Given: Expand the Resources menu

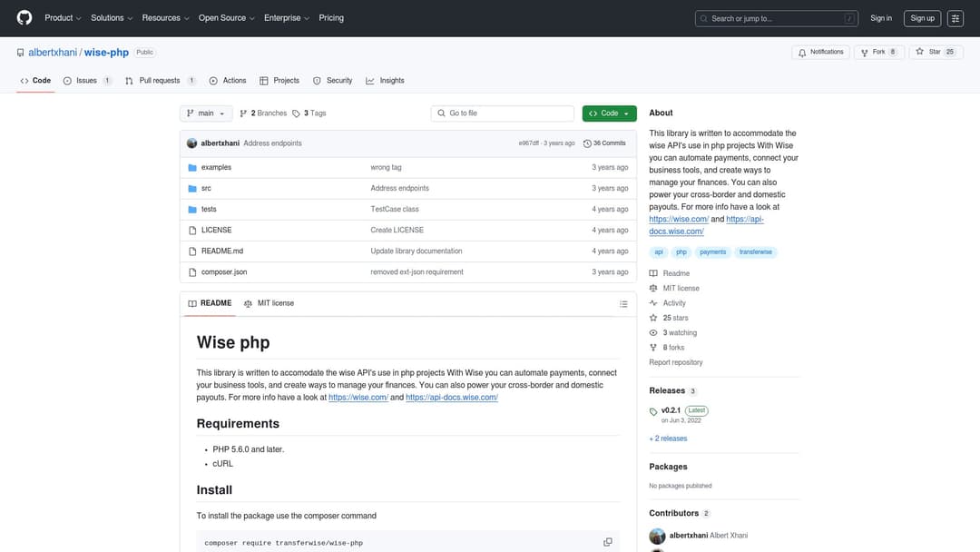Looking at the screenshot, I should pos(165,18).
